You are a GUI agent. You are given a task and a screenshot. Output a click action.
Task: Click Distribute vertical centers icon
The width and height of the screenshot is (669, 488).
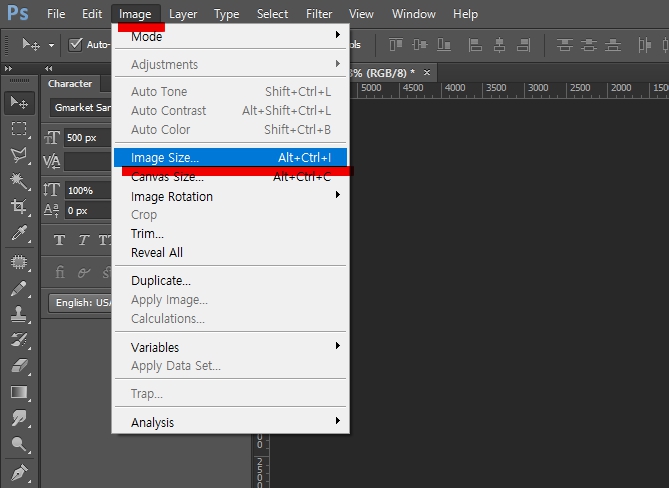(589, 44)
